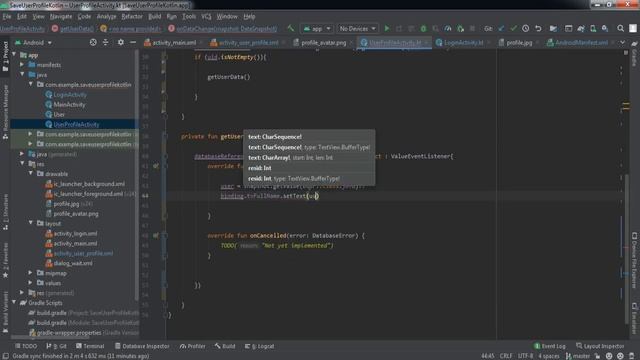Click the Make Project hammer icon
The height and width of the screenshot is (360, 640).
pyautogui.click(x=291, y=29)
